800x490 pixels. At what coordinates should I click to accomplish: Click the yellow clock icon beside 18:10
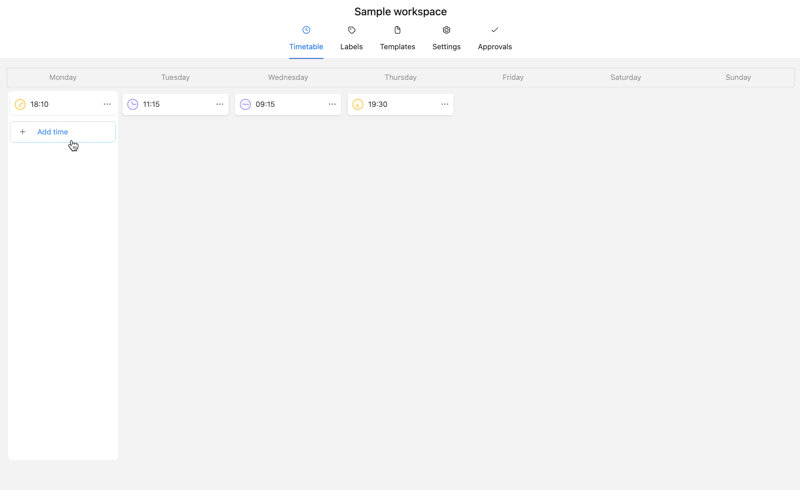coord(20,104)
